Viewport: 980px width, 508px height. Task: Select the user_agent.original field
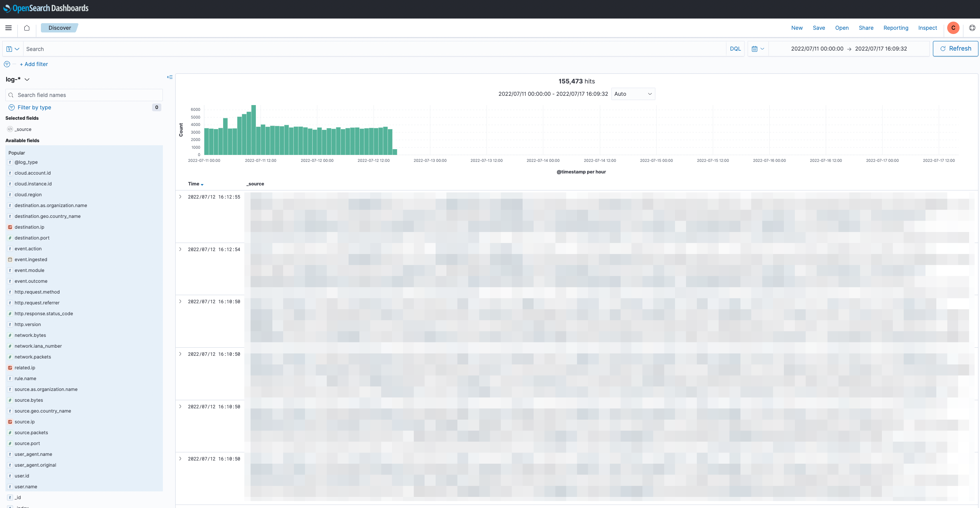pos(36,465)
